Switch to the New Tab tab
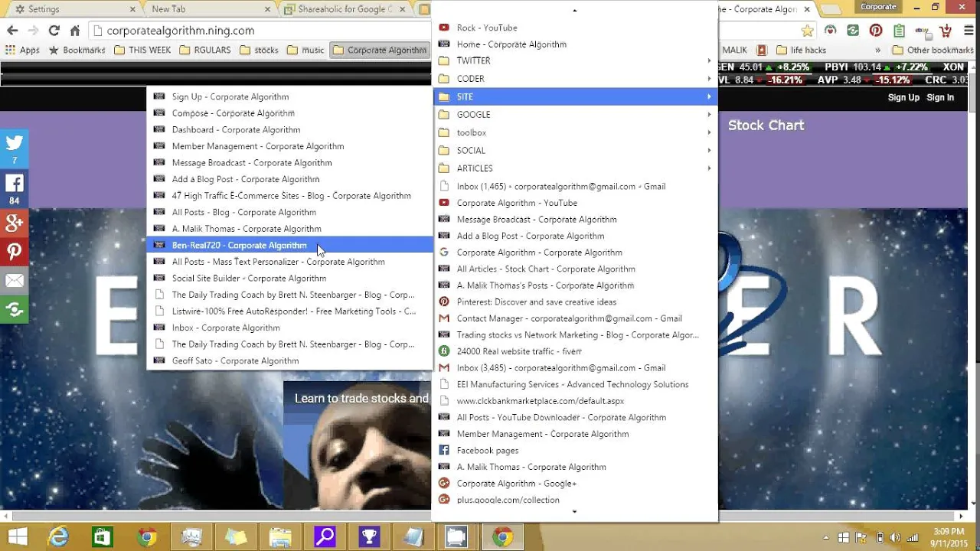This screenshot has width=980, height=551. [x=208, y=9]
